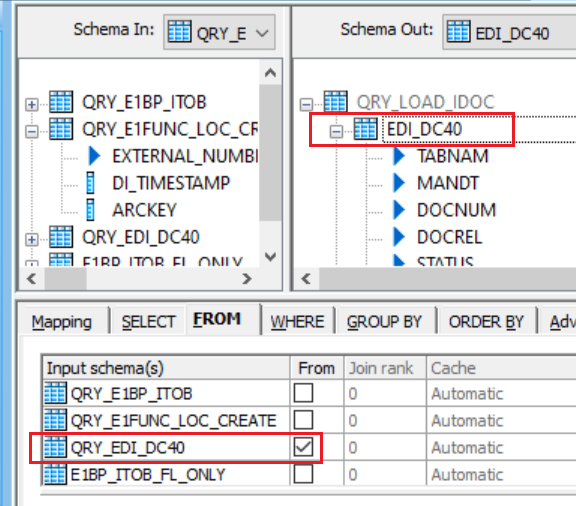Click the DOCNUM column arrow icon

399,210
